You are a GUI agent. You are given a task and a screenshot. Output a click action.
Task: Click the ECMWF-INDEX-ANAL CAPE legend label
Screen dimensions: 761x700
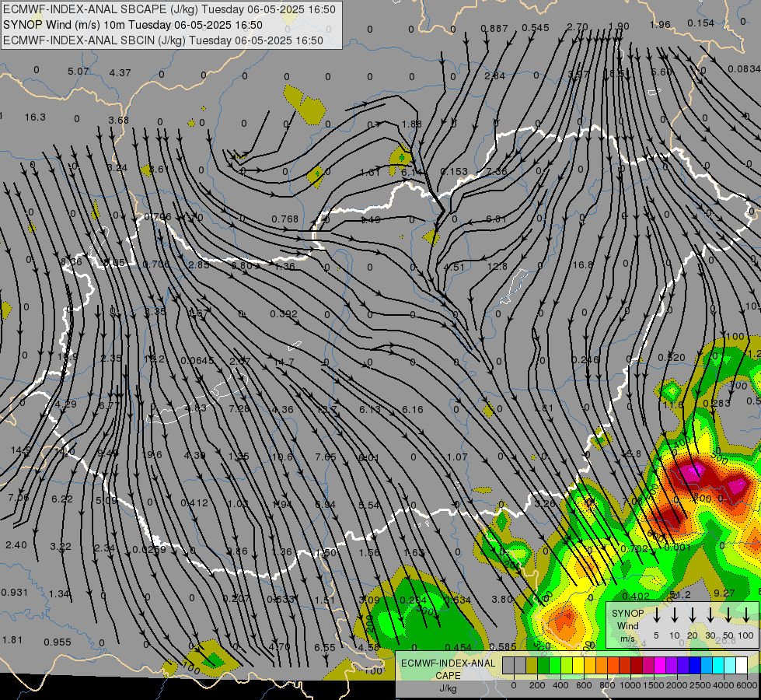pyautogui.click(x=448, y=669)
